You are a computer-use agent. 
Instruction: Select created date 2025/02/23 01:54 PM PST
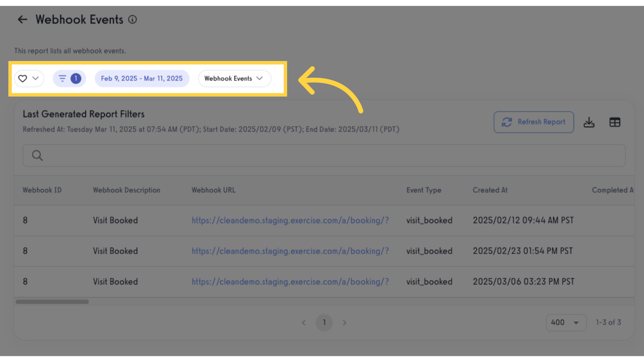pyautogui.click(x=523, y=251)
